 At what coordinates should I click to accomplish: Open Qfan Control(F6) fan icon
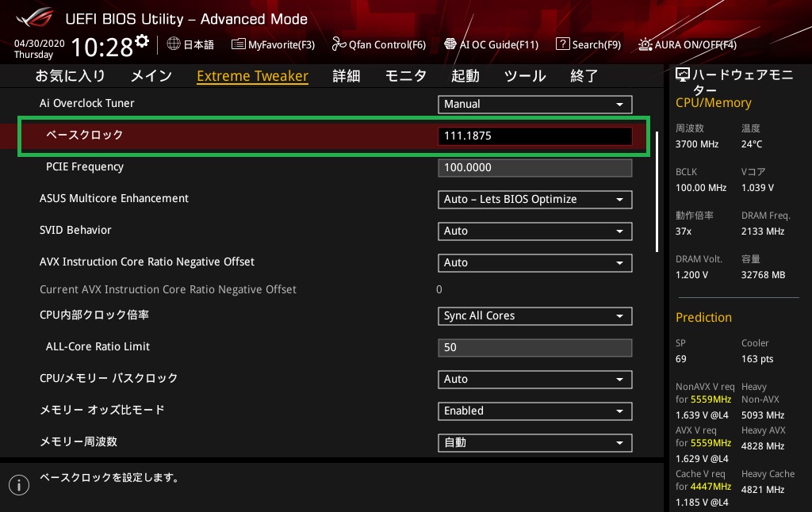click(339, 44)
